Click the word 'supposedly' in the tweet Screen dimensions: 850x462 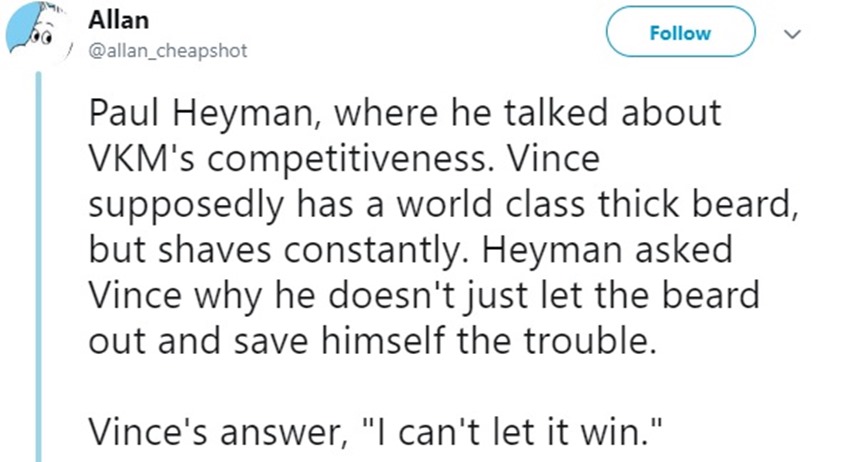click(x=186, y=206)
